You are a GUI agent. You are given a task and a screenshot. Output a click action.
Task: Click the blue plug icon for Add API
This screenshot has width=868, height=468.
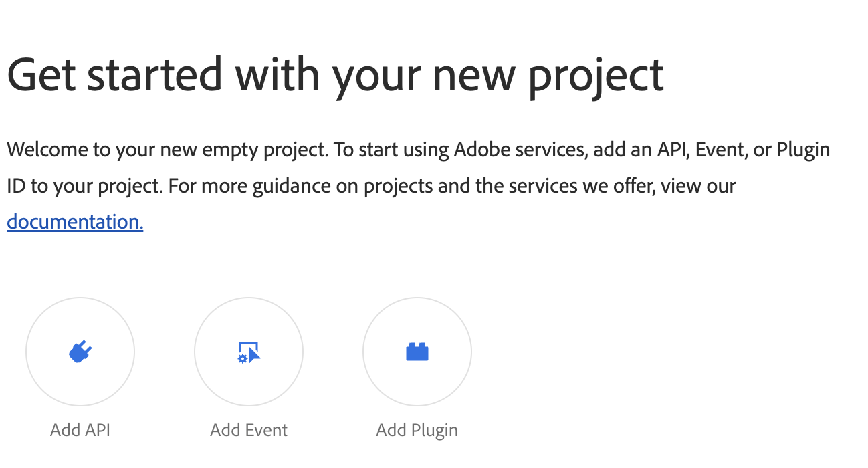[80, 352]
